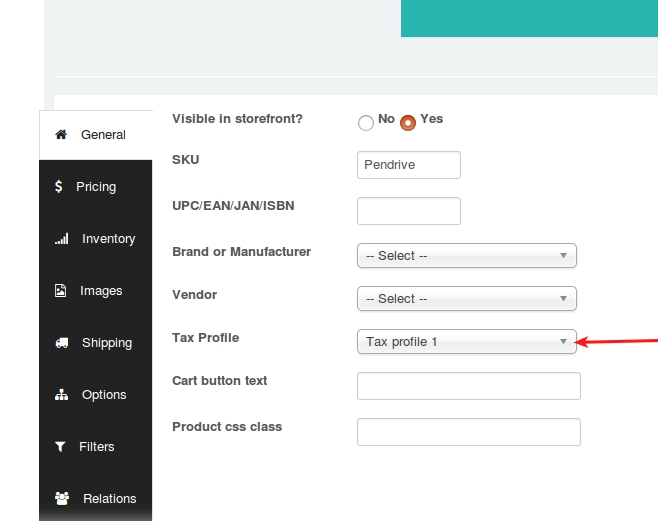Click the Cart button text field
The height and width of the screenshot is (521, 658).
(469, 386)
